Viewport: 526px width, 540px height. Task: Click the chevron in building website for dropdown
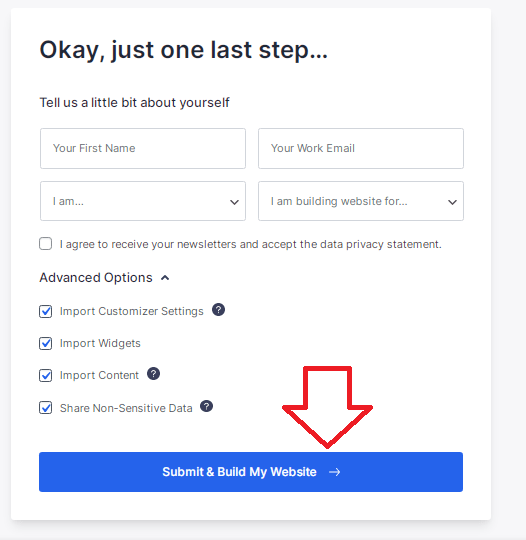pyautogui.click(x=452, y=202)
